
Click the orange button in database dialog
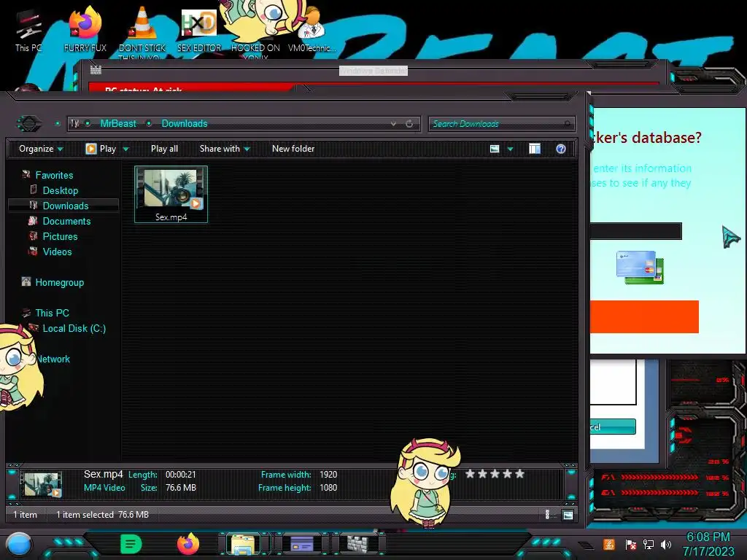(x=644, y=316)
